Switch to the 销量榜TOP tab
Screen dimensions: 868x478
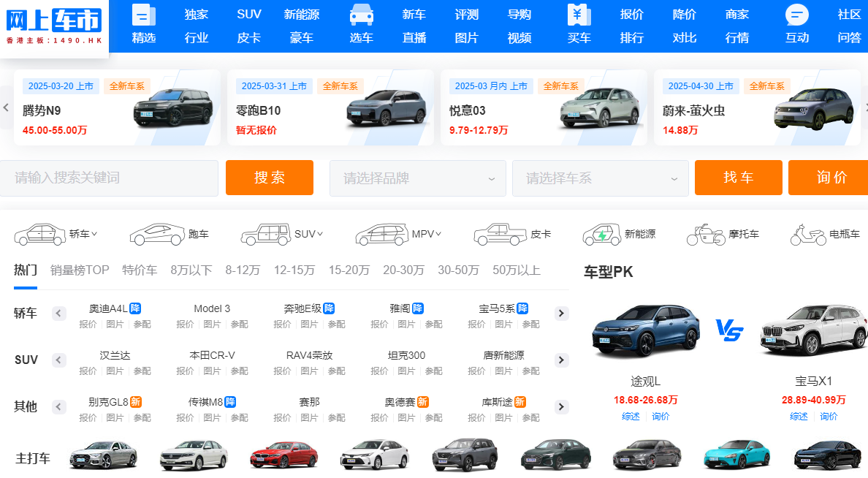click(x=80, y=270)
